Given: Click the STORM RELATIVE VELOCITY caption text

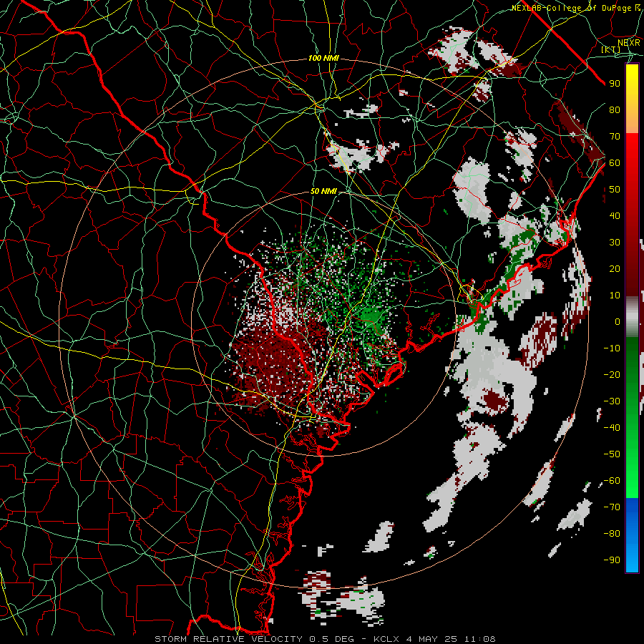Looking at the screenshot, I should [x=230, y=639].
